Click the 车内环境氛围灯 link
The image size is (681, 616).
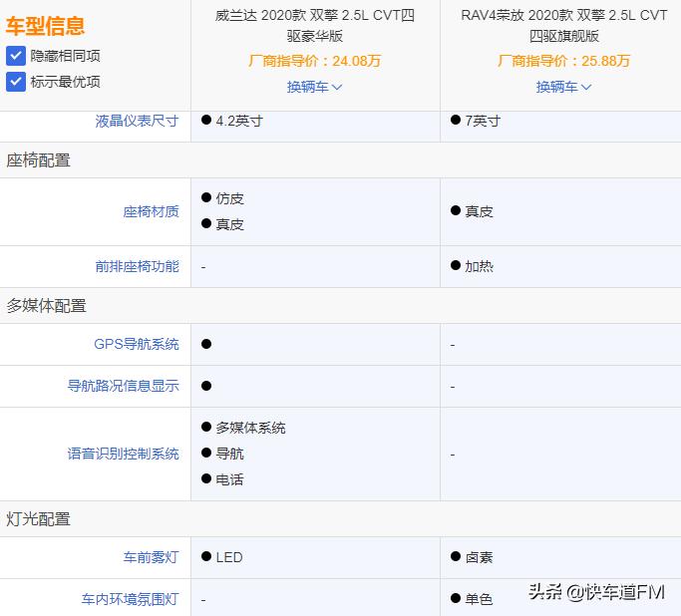[x=130, y=599]
